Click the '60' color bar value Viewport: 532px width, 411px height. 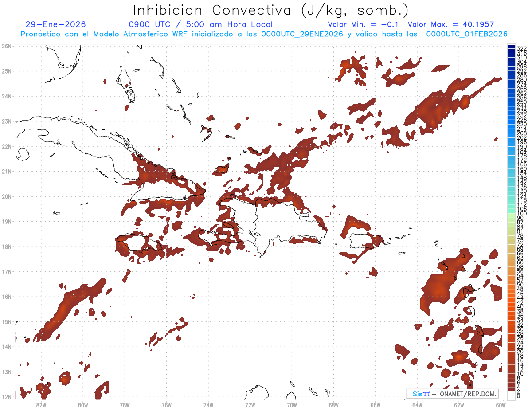point(520,262)
